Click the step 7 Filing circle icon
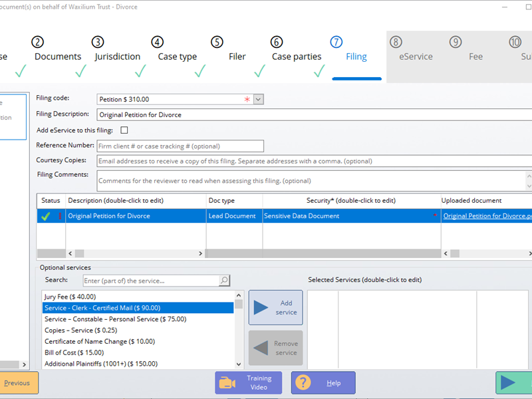This screenshot has height=399, width=532. (x=336, y=42)
